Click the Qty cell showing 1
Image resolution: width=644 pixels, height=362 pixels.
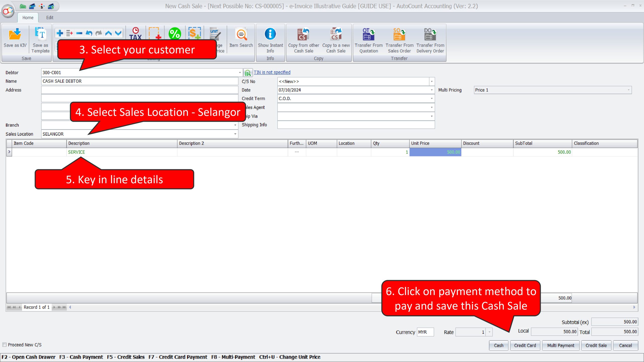390,152
